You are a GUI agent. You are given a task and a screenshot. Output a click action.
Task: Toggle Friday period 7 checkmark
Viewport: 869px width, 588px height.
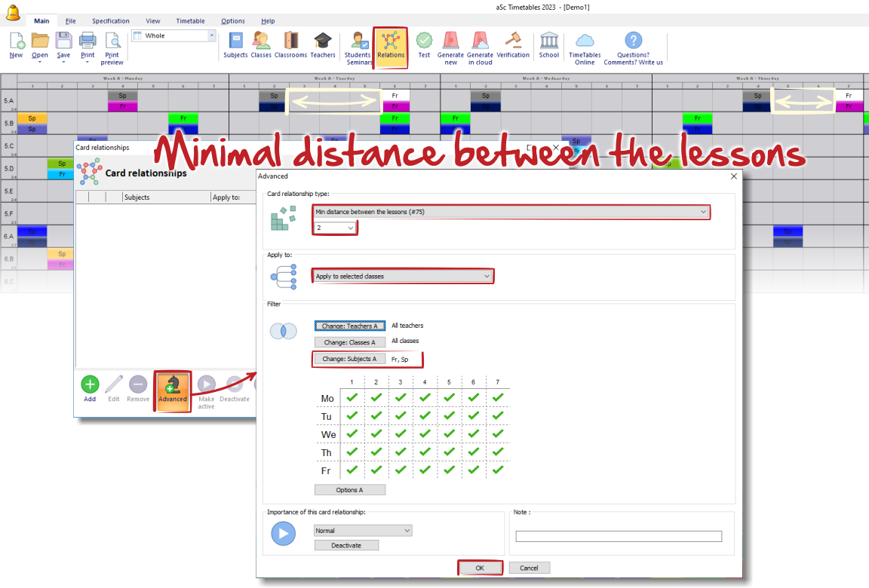(x=498, y=470)
